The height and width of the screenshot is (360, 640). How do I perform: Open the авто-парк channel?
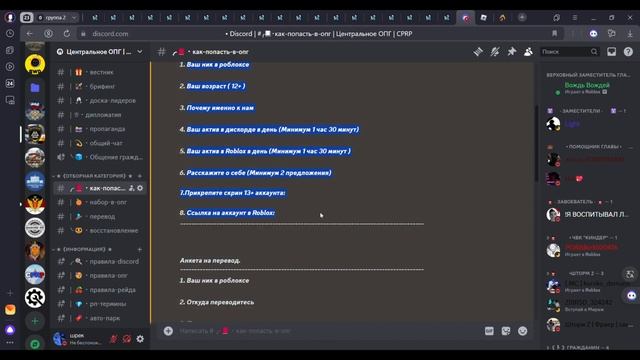click(100, 318)
